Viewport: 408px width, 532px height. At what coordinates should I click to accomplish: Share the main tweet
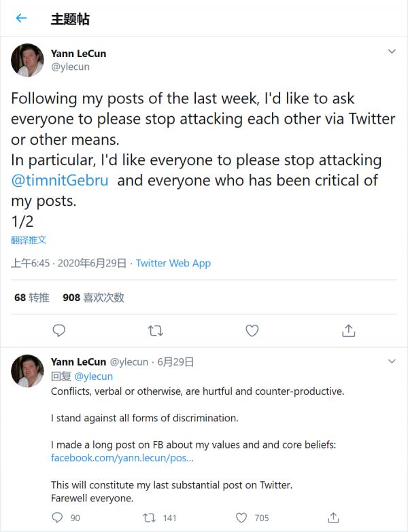click(x=348, y=330)
